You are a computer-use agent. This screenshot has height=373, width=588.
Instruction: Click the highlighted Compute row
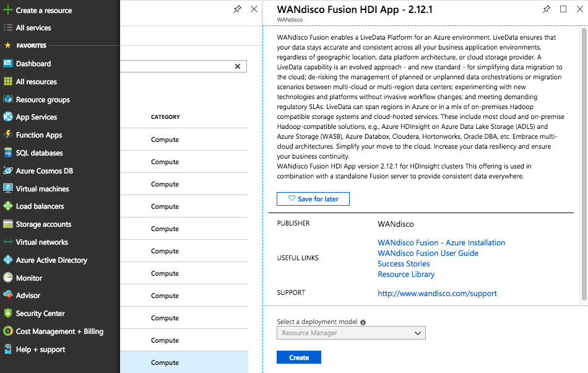[184, 362]
